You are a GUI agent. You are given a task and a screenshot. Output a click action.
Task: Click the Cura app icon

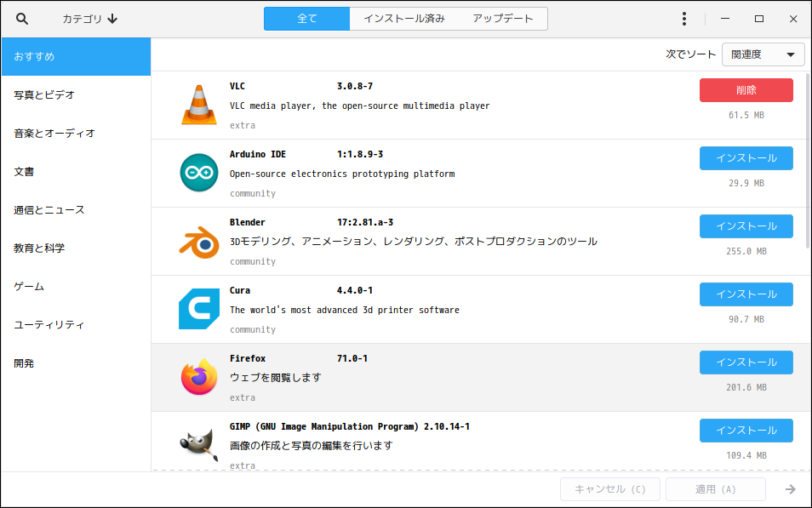[x=199, y=309]
